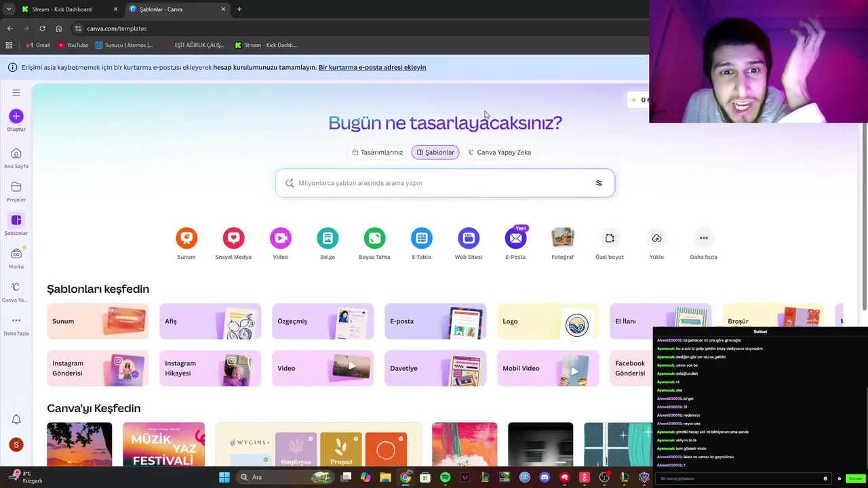Switch to Canva Yapay Zeka tab
This screenshot has width=868, height=488.
coord(499,152)
